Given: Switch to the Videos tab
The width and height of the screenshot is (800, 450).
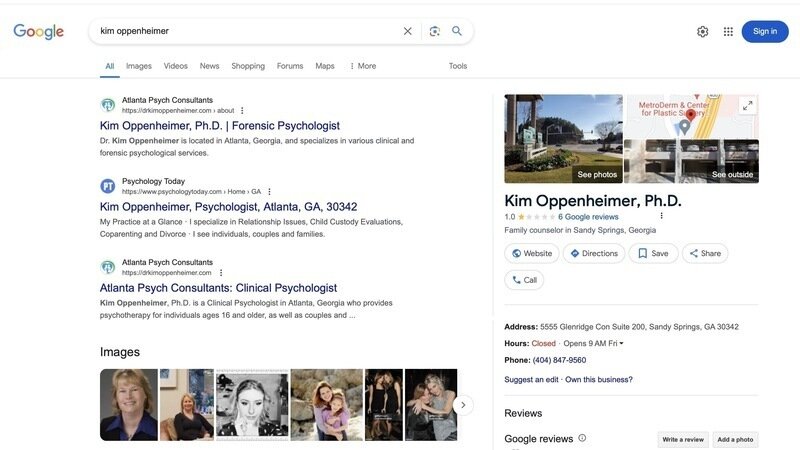Looking at the screenshot, I should coord(176,66).
